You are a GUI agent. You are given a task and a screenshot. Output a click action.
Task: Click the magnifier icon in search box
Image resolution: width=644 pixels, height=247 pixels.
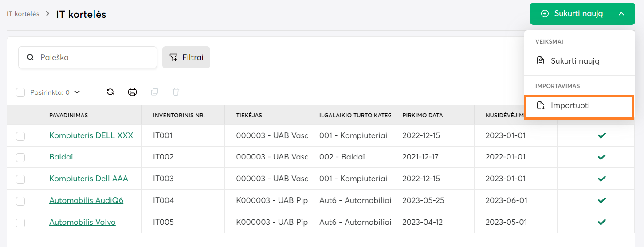31,57
